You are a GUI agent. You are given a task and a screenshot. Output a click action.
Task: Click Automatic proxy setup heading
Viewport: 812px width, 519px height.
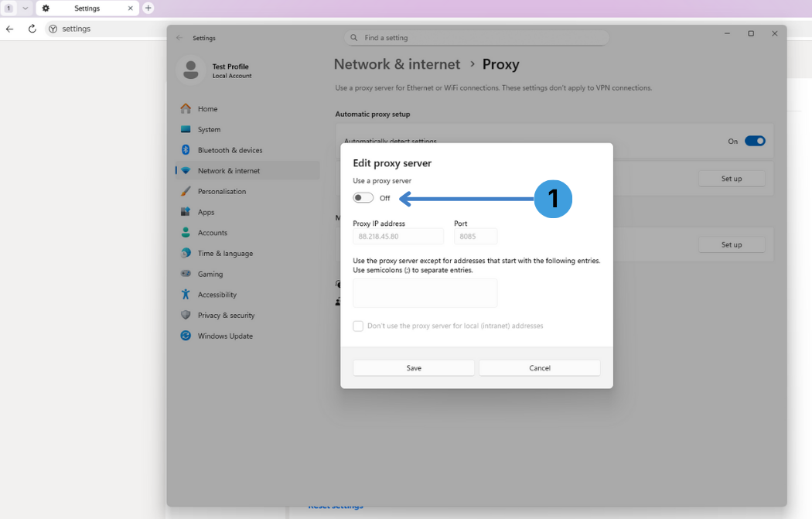pos(372,114)
